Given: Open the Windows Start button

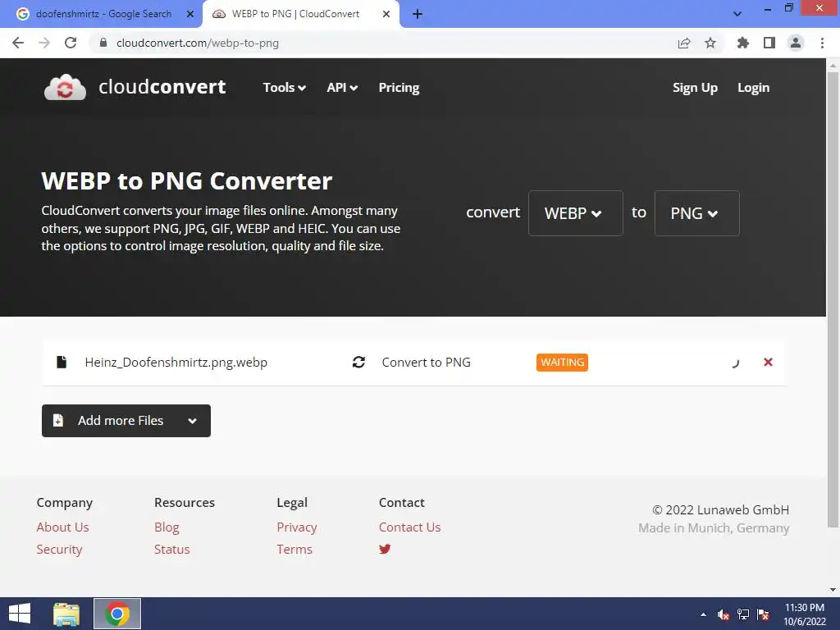Looking at the screenshot, I should click(20, 614).
